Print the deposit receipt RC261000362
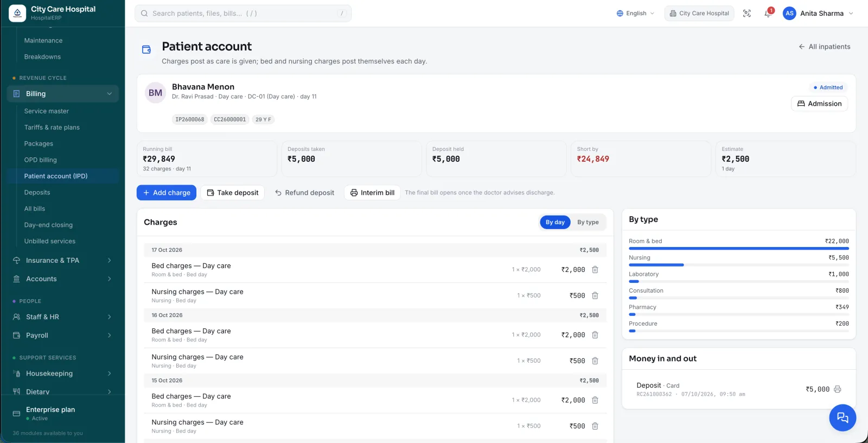This screenshot has height=443, width=868. [838, 389]
